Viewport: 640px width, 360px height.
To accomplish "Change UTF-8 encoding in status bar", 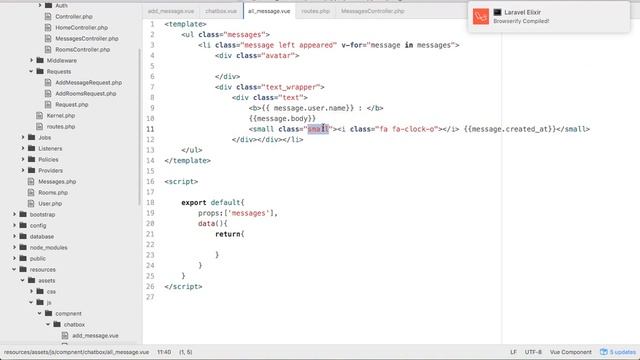I will 533,352.
